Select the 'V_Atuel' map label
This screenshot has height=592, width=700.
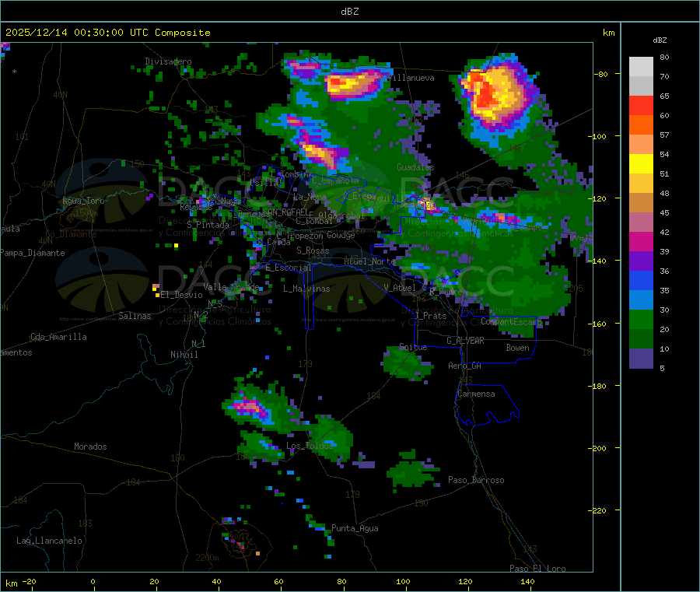pos(400,288)
